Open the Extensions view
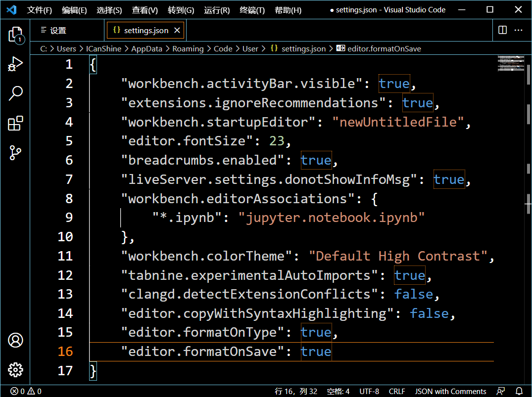Image resolution: width=532 pixels, height=397 pixels. coord(15,123)
